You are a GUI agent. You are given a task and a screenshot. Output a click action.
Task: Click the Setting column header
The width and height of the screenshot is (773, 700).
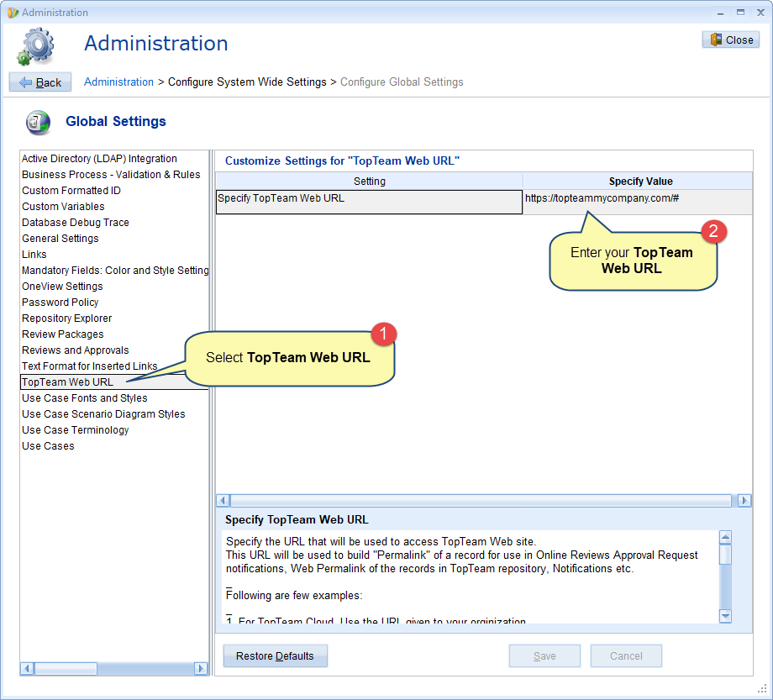coord(369,182)
